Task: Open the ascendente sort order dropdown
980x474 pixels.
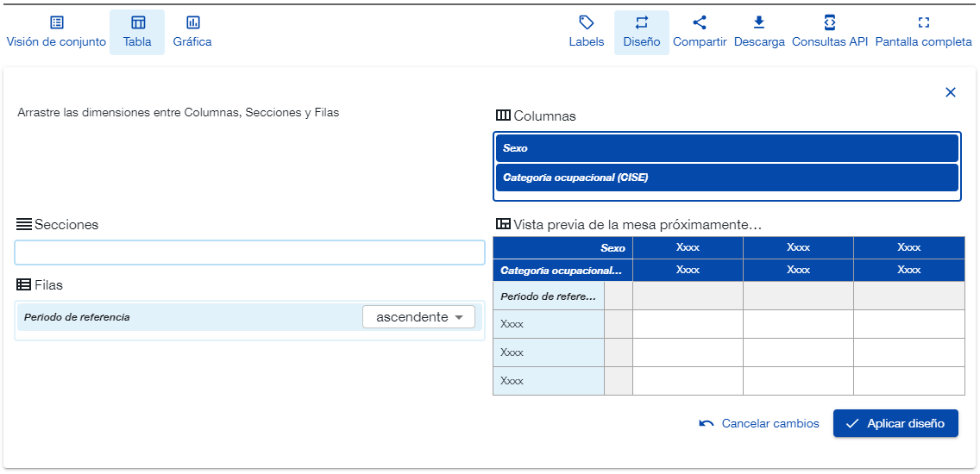Action: (418, 317)
